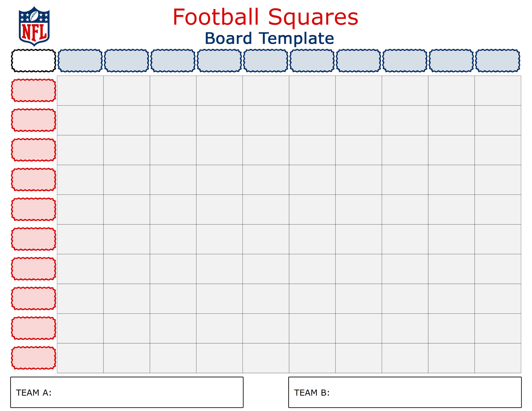Click the eighth blue header box

click(405, 61)
